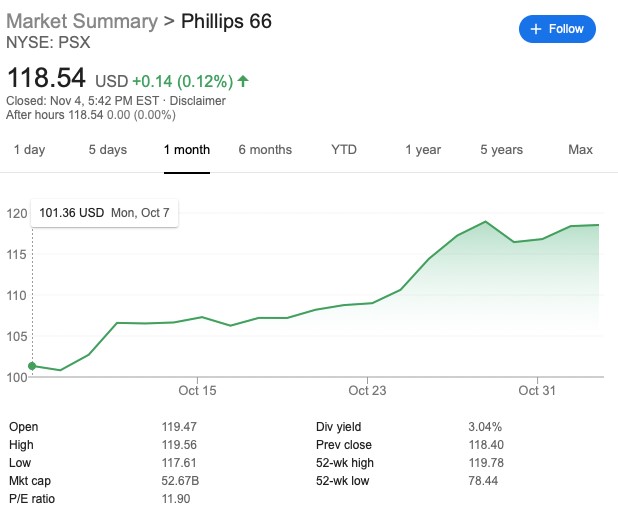Show the Max range tab
618x527 pixels.
coord(580,150)
